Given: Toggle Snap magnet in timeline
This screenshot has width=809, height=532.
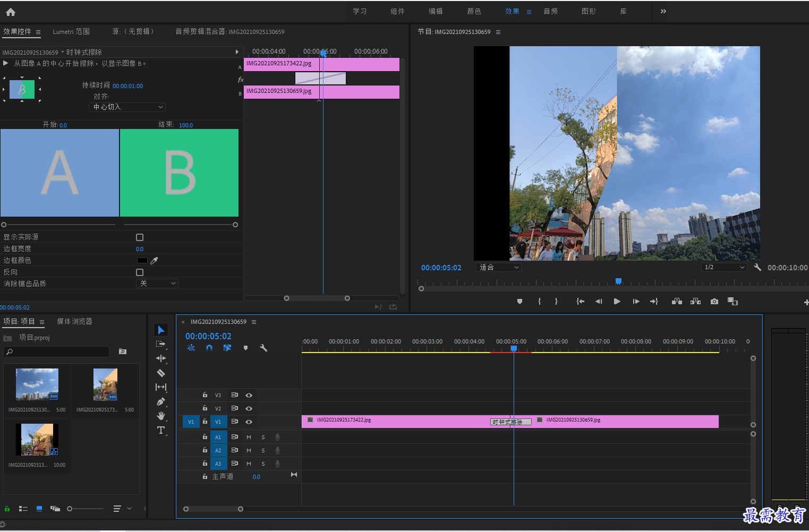Looking at the screenshot, I should (x=209, y=348).
